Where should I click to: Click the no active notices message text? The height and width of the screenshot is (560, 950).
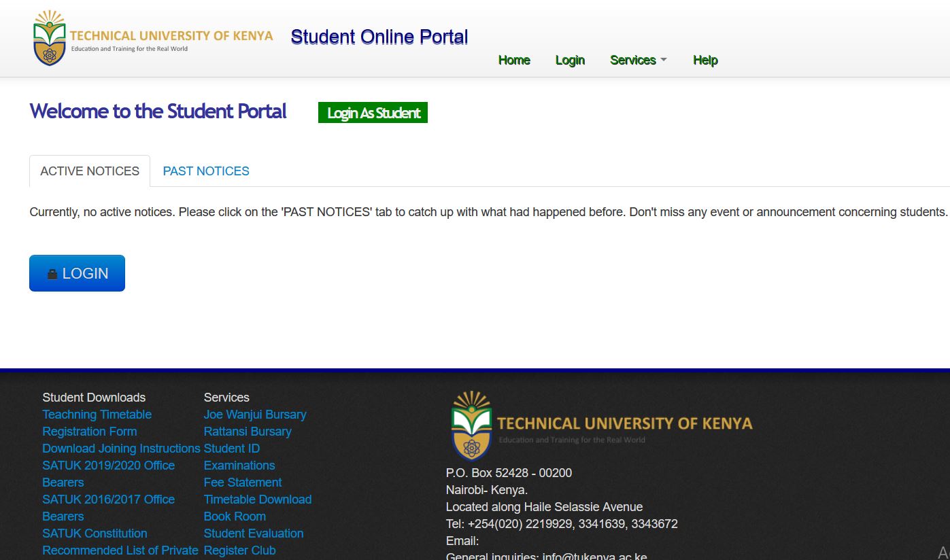(488, 212)
